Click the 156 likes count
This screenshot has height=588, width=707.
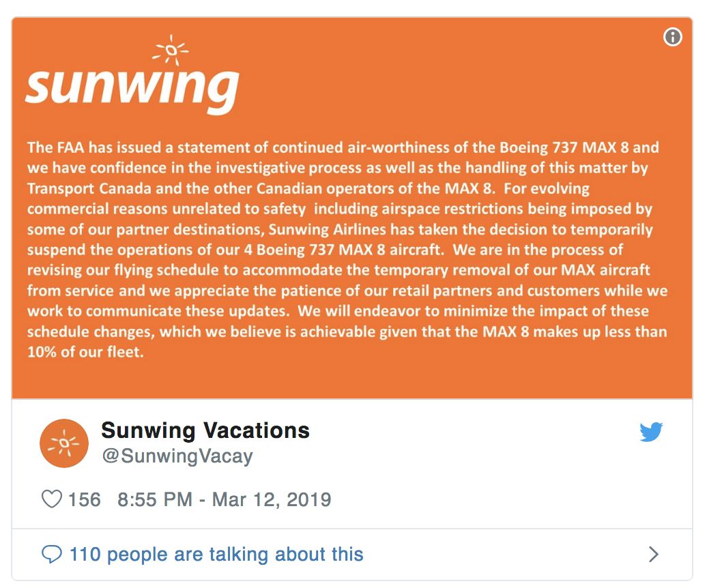(84, 500)
